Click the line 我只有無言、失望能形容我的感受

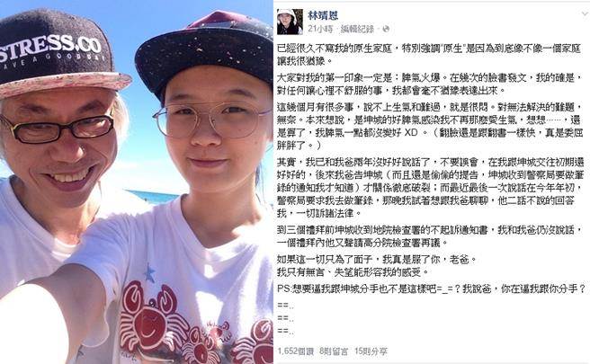pyautogui.click(x=353, y=271)
